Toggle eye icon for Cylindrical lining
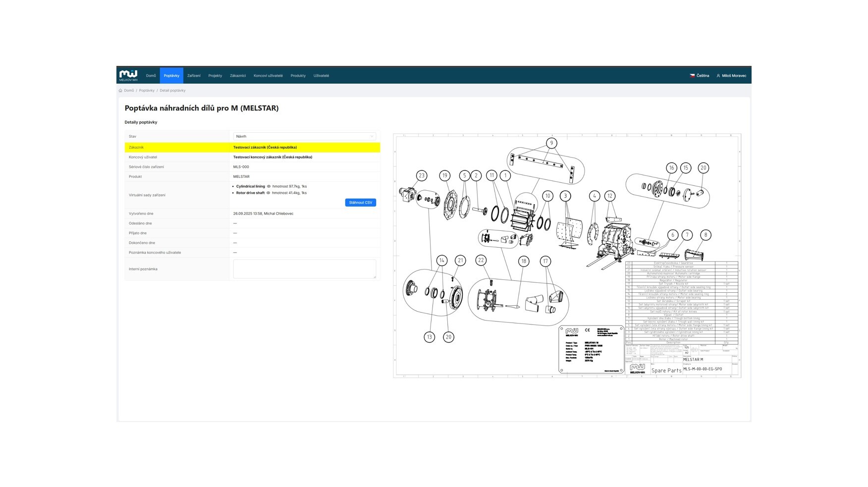This screenshot has width=868, height=487. 269,187
